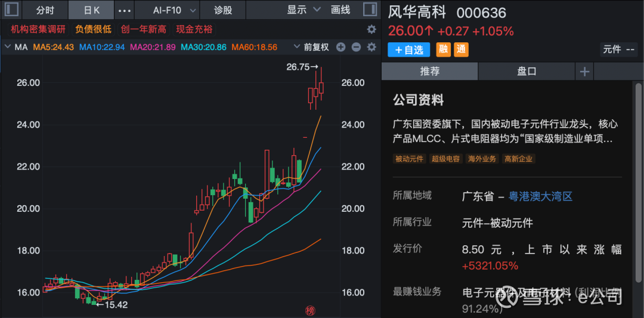The image size is (644, 318).
Task: Open the 粤港澳大湾区 region link
Action: tap(540, 196)
